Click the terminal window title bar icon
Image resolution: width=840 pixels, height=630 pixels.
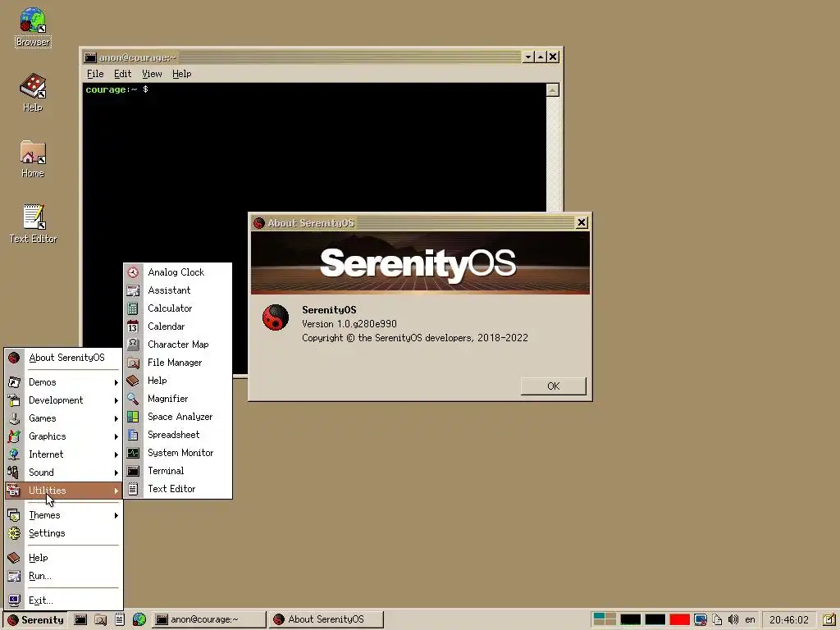pyautogui.click(x=90, y=57)
